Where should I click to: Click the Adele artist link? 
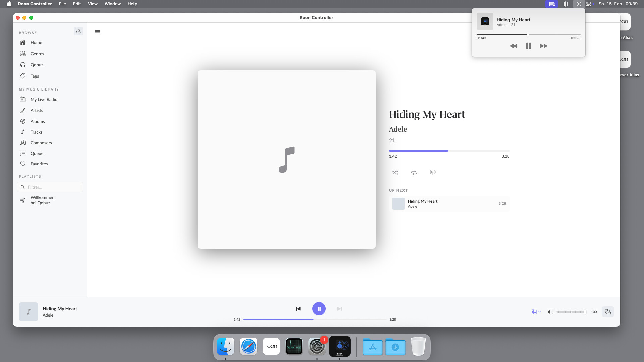click(x=398, y=129)
